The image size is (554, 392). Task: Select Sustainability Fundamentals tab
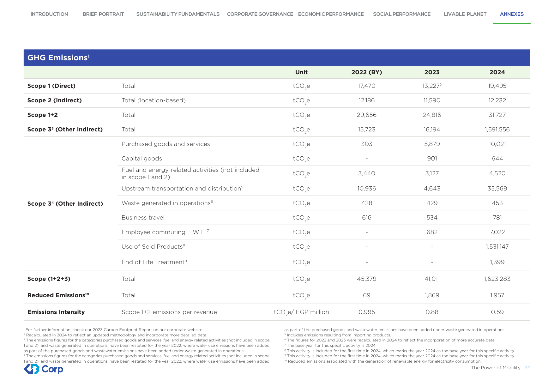click(178, 14)
